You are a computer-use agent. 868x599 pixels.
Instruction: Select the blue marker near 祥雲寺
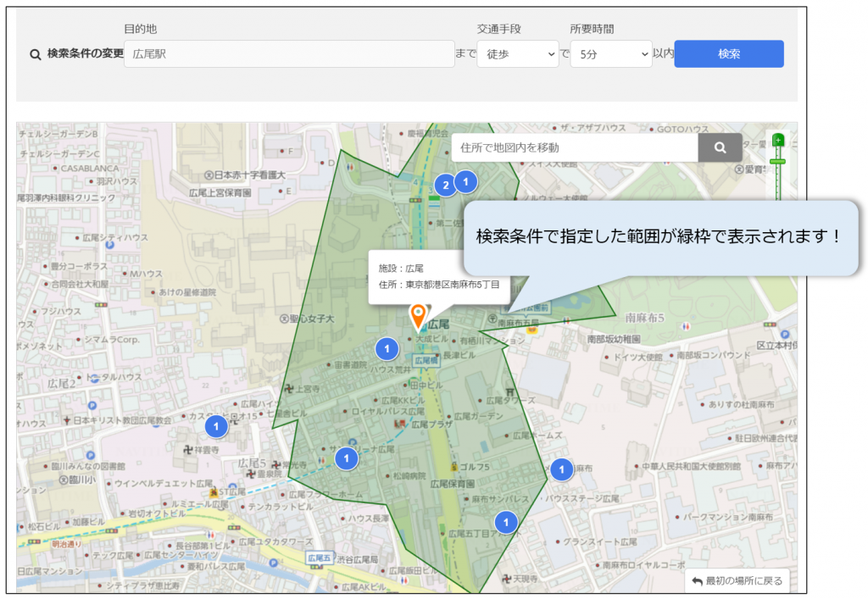click(x=216, y=426)
